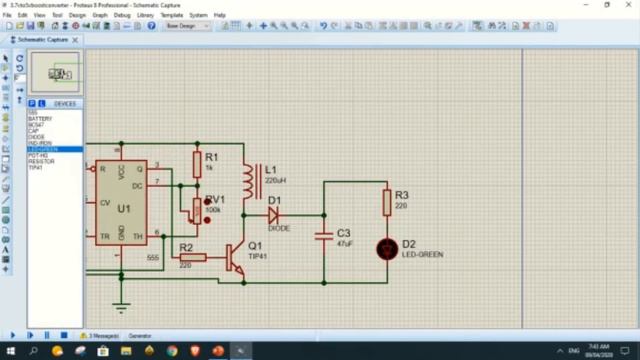Stop the simulation

click(x=64, y=335)
